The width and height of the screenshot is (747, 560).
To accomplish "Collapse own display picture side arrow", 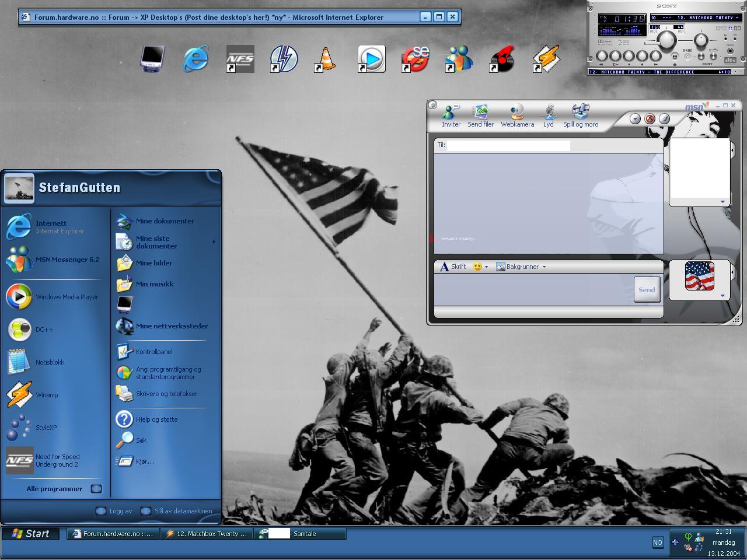I will point(732,272).
